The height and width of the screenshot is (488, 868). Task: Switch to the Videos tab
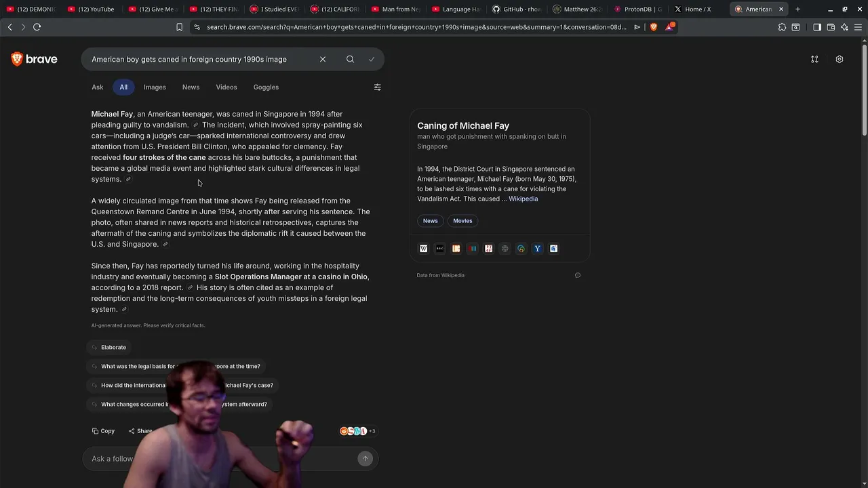[x=226, y=87]
